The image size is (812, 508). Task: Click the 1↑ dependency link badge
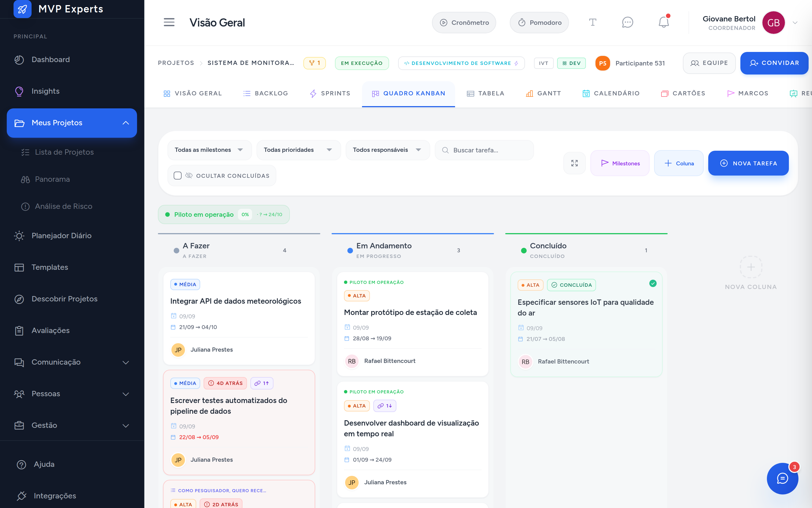point(262,383)
